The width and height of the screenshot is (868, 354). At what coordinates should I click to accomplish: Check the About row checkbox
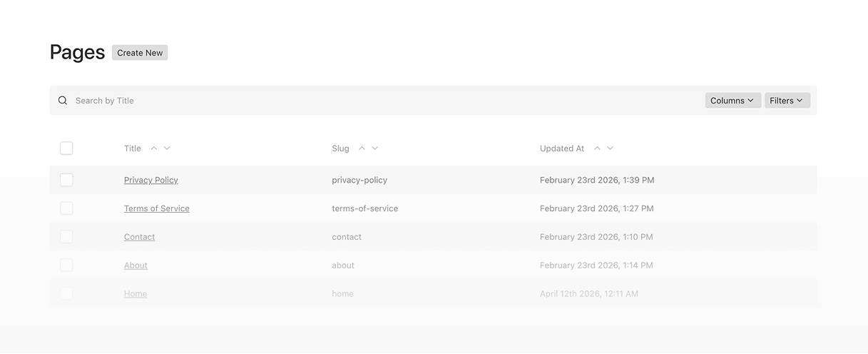tap(66, 265)
